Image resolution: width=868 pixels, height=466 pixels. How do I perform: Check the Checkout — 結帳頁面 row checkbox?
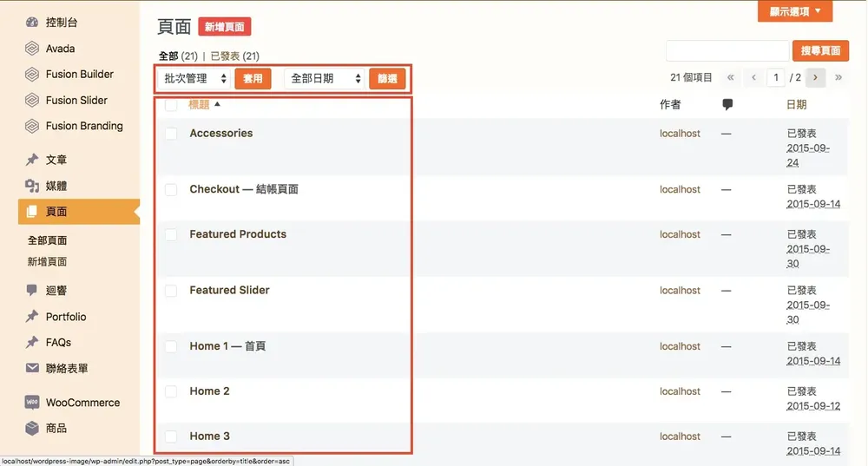coord(171,190)
